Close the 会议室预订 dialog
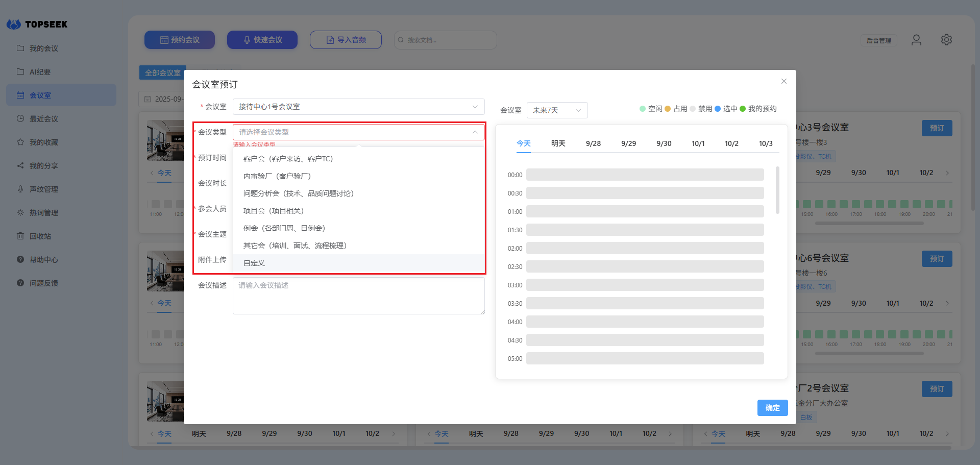This screenshot has width=980, height=465. 783,81
